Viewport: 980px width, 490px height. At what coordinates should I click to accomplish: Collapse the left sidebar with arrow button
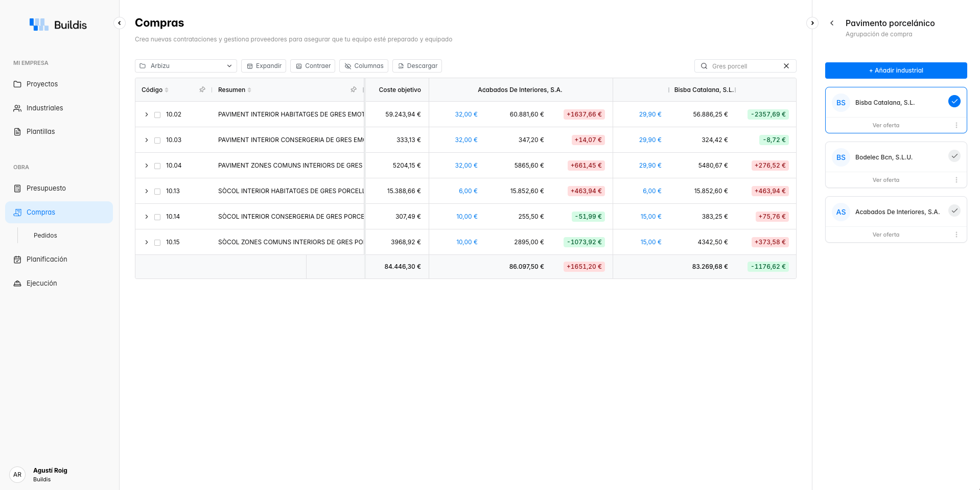pyautogui.click(x=119, y=23)
